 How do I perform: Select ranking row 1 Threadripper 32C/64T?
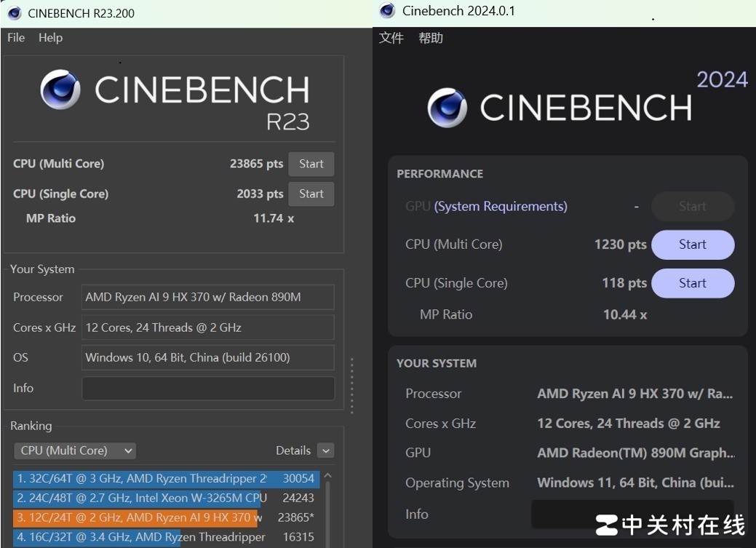[167, 479]
